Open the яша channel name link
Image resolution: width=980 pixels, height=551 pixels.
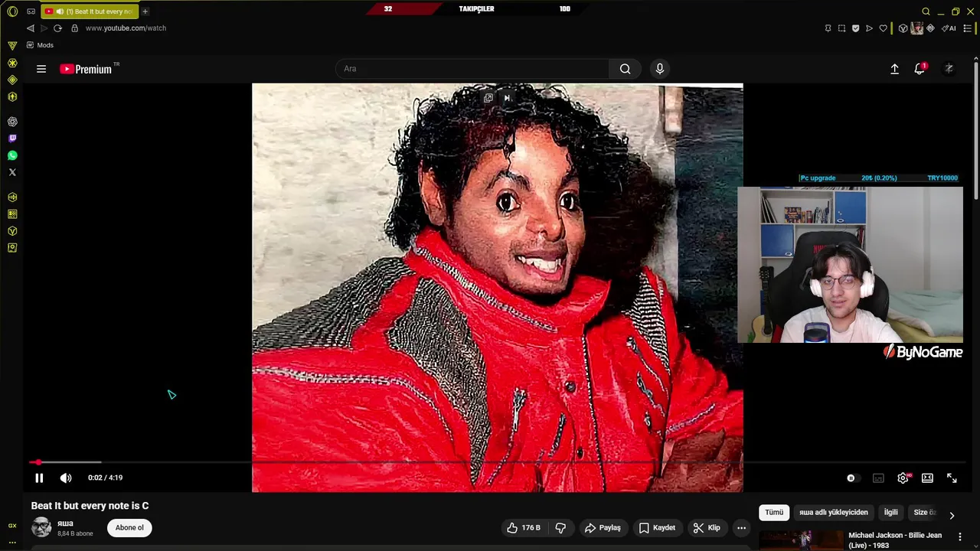(x=65, y=523)
